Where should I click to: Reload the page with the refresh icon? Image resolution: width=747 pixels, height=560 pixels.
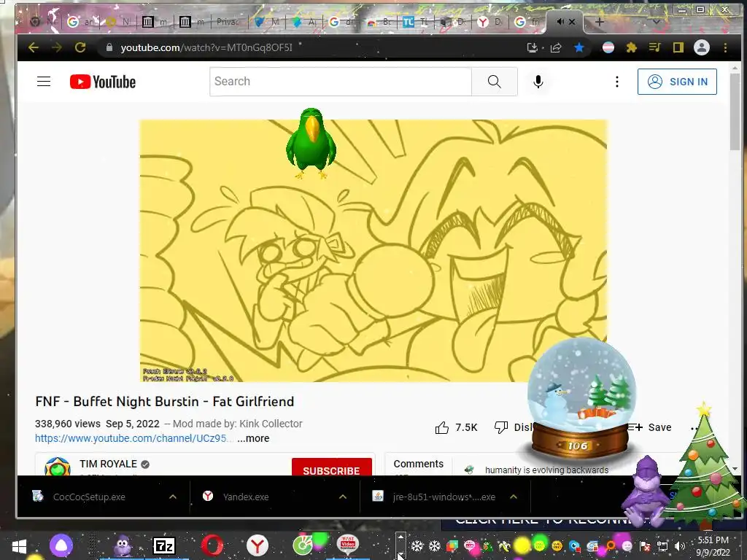(80, 47)
